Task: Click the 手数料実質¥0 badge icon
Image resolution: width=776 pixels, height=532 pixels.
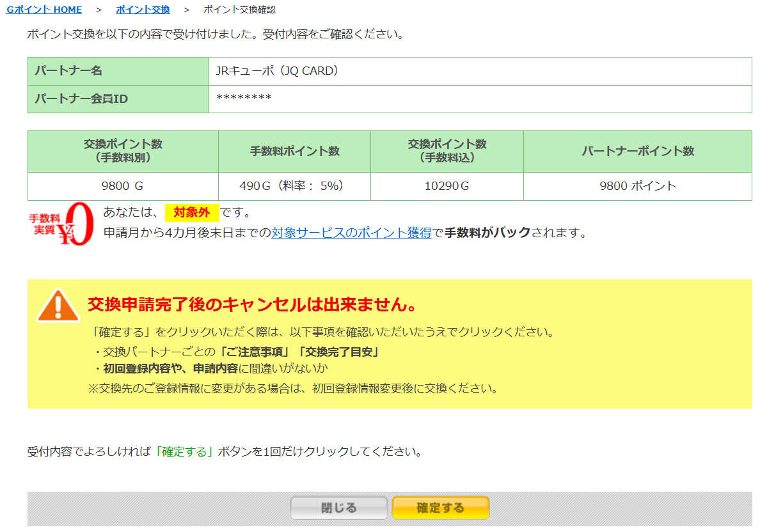Action: [x=61, y=224]
